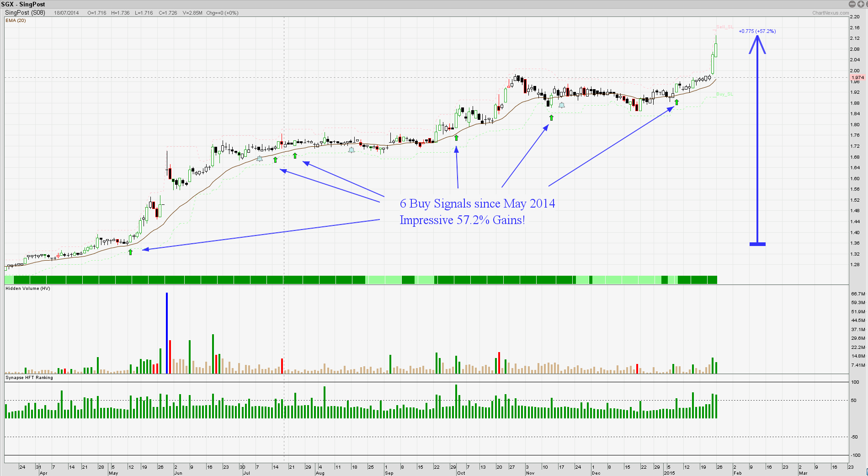Screen dimensions: 868x476
Task: Click the green buy arrow in January 2015
Action: pyautogui.click(x=676, y=102)
